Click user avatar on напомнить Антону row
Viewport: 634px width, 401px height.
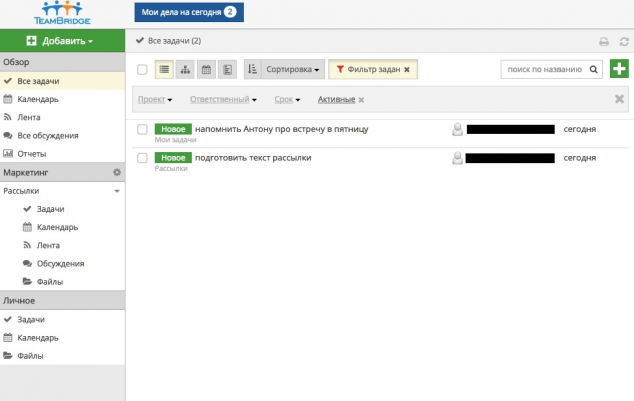point(457,129)
